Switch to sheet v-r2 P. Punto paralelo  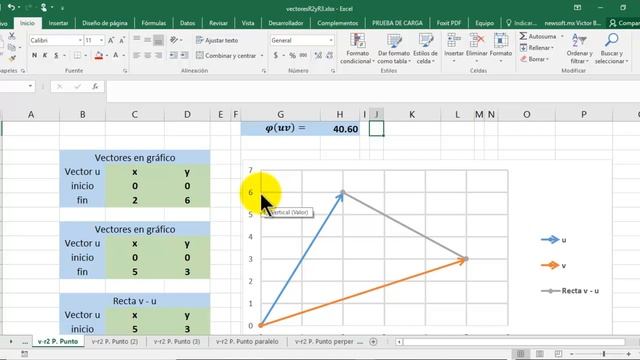click(247, 342)
